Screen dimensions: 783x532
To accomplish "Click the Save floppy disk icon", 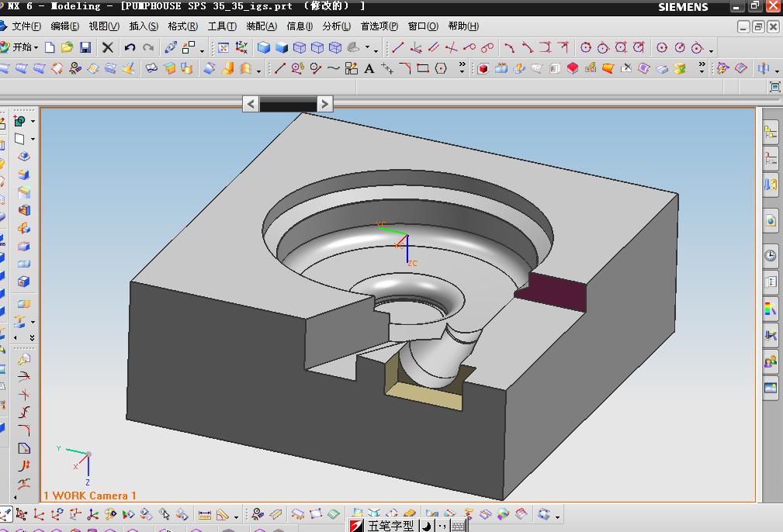I will pos(85,48).
